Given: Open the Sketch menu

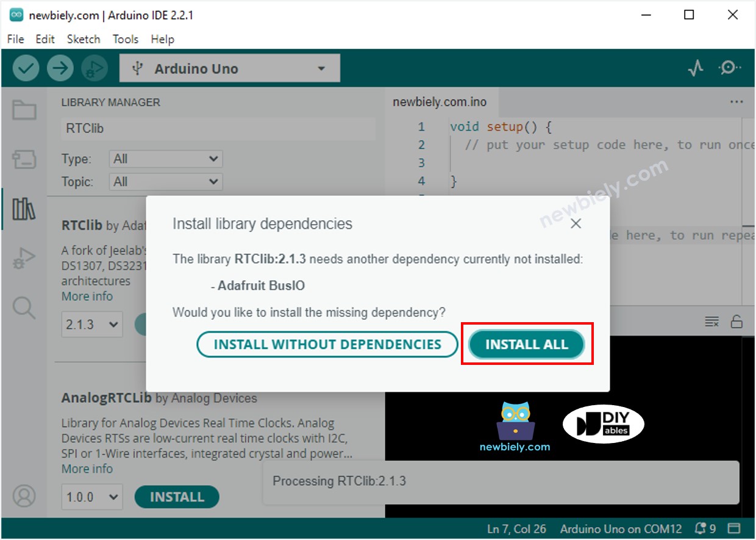Looking at the screenshot, I should pyautogui.click(x=84, y=39).
